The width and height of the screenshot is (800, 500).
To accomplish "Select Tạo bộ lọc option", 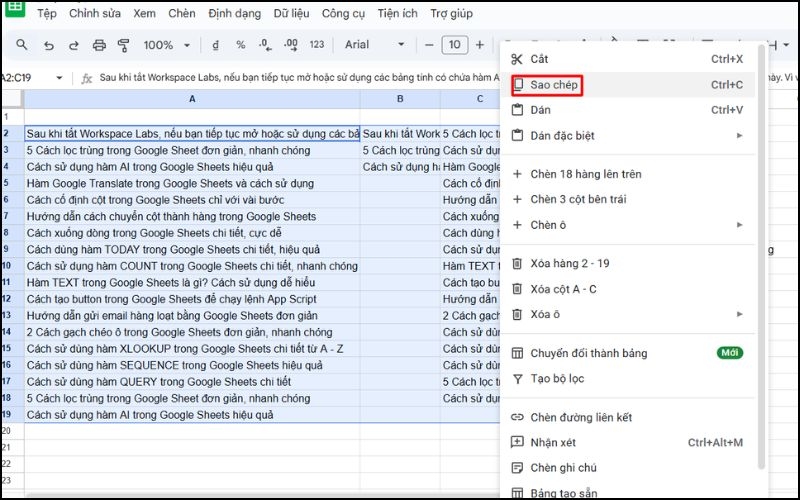I will point(627,379).
